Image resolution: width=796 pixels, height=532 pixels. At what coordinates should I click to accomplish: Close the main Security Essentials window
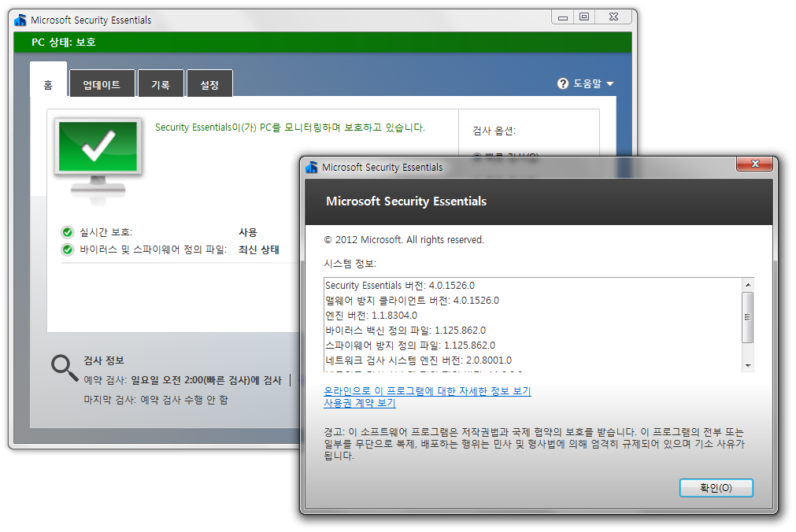tap(614, 17)
